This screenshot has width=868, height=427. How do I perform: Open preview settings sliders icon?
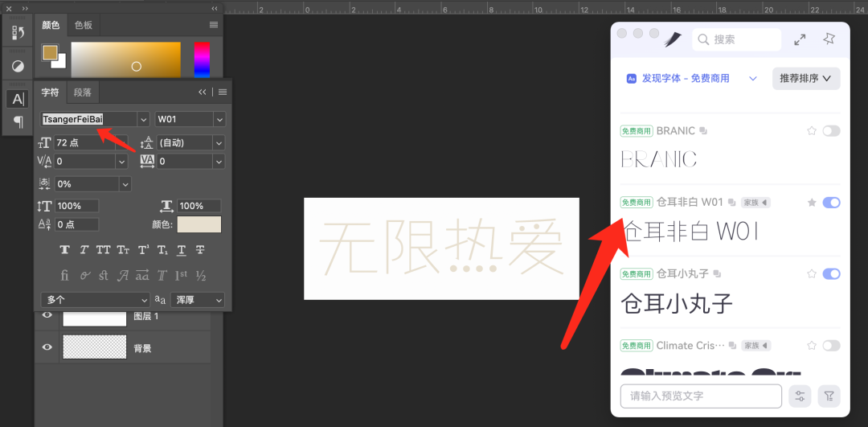pos(800,396)
